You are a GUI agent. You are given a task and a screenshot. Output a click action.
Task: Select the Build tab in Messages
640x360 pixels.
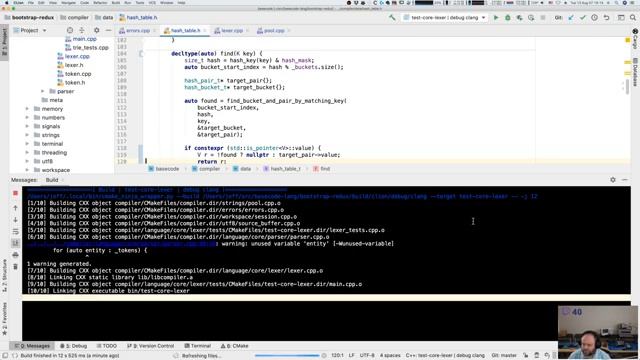[x=52, y=180]
